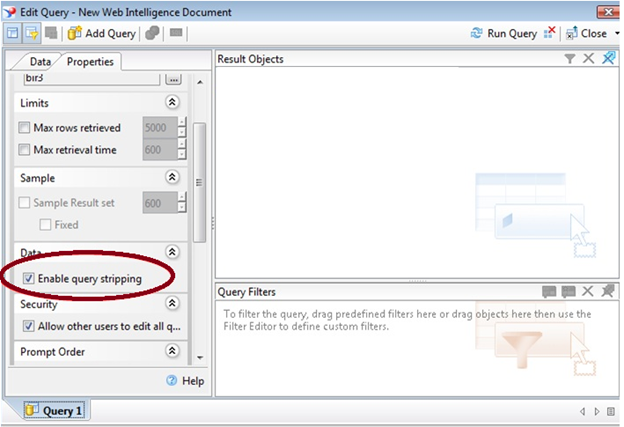Close the Edit Query window
This screenshot has height=427, width=624.
[x=608, y=12]
